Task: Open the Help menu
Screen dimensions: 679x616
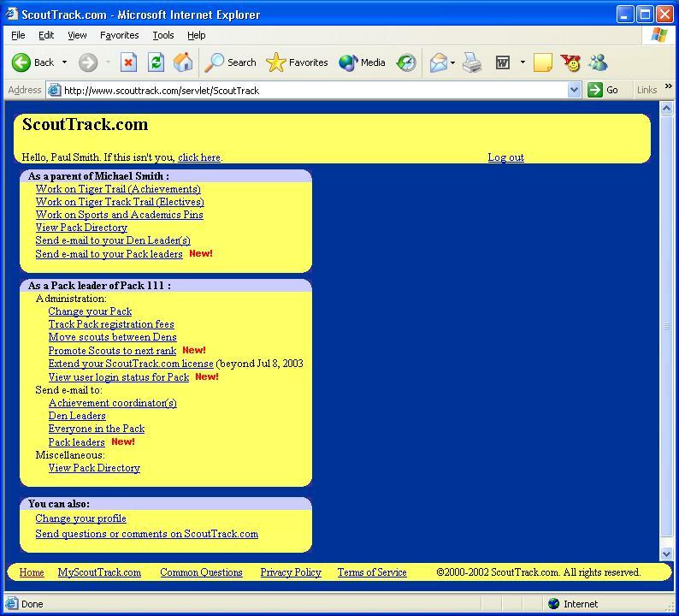Action: click(x=196, y=36)
